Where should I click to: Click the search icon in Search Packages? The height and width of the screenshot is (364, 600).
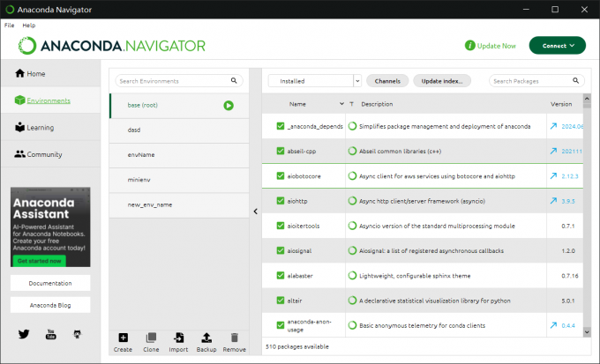pyautogui.click(x=575, y=81)
